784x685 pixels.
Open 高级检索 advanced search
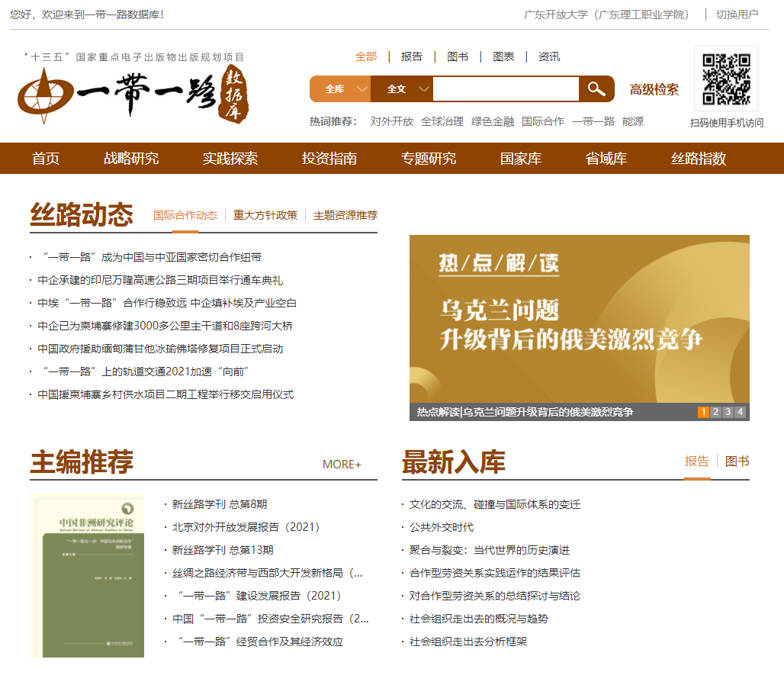pyautogui.click(x=654, y=89)
